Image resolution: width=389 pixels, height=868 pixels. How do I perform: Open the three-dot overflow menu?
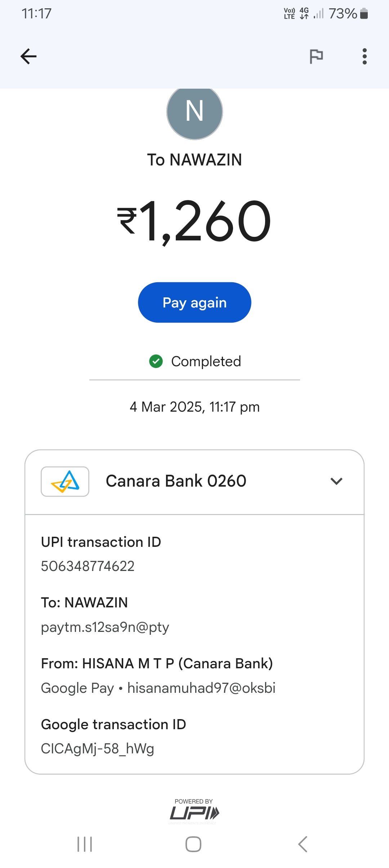pos(365,57)
